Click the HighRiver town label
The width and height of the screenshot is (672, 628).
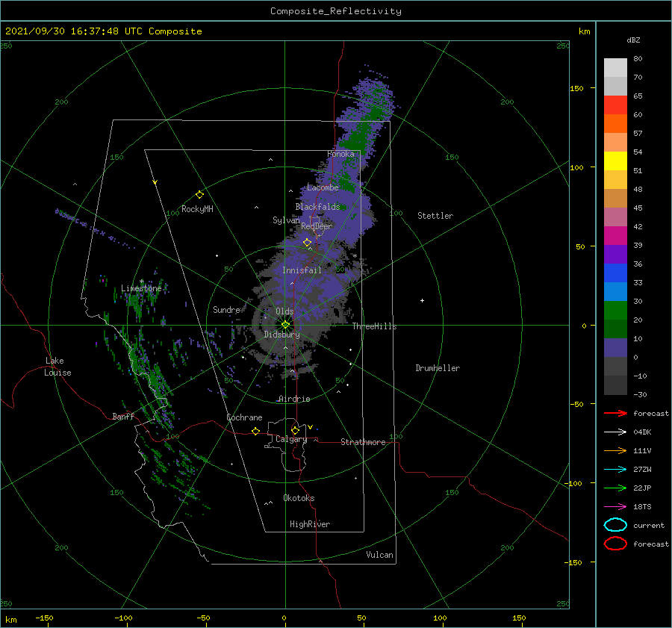click(x=310, y=524)
